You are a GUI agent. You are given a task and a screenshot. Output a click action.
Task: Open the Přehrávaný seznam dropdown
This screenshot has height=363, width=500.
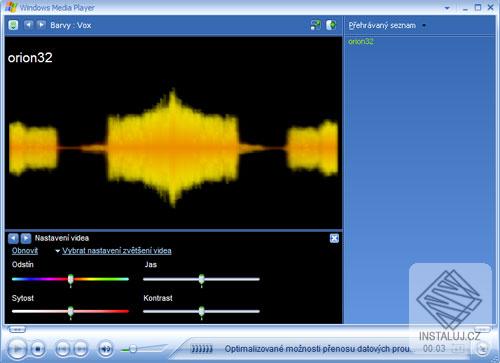point(387,26)
